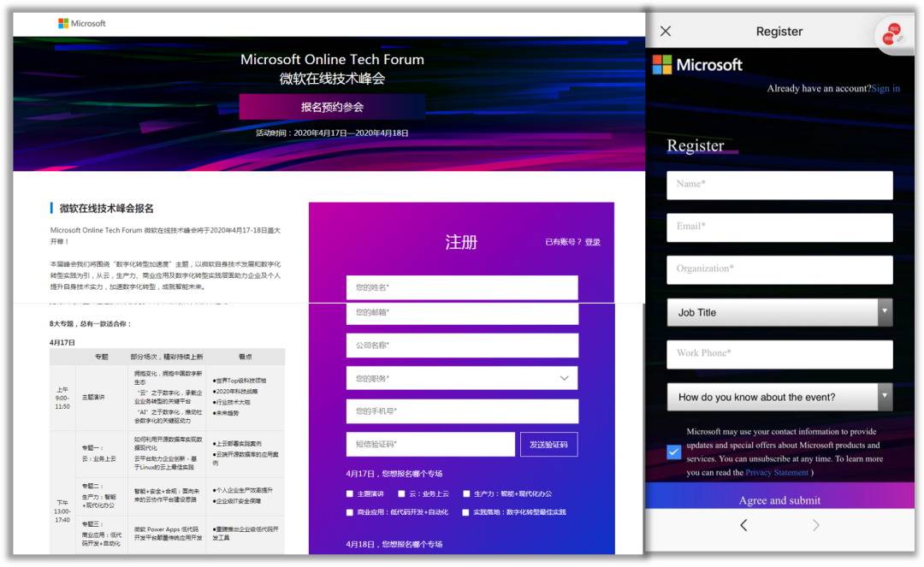Click the 发送验证码 button
924x567 pixels.
[x=548, y=445]
